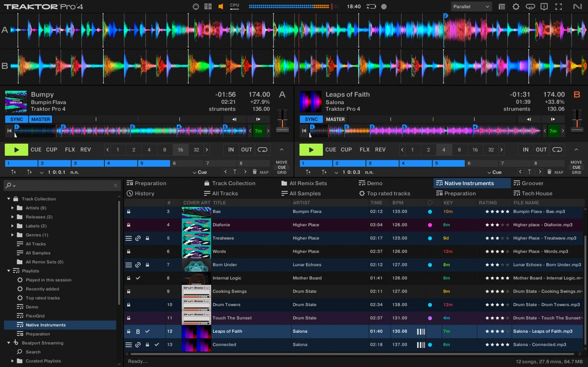
Task: Open the Parallel layout dropdown
Action: 471,7
